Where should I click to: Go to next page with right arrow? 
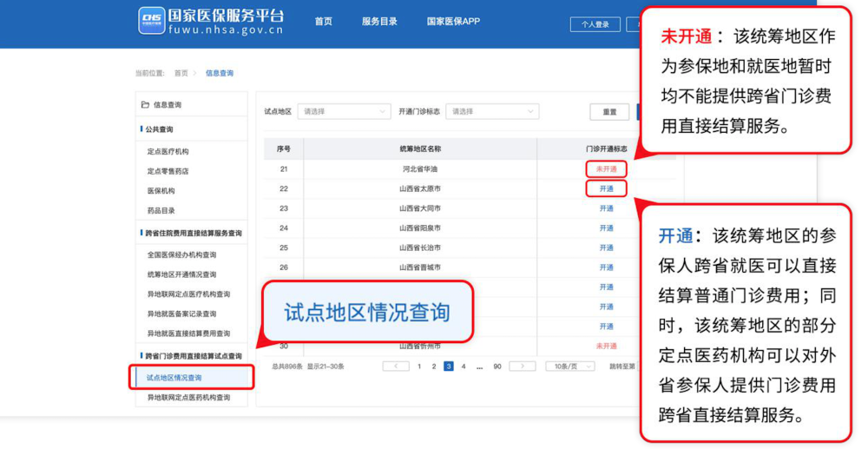point(522,366)
